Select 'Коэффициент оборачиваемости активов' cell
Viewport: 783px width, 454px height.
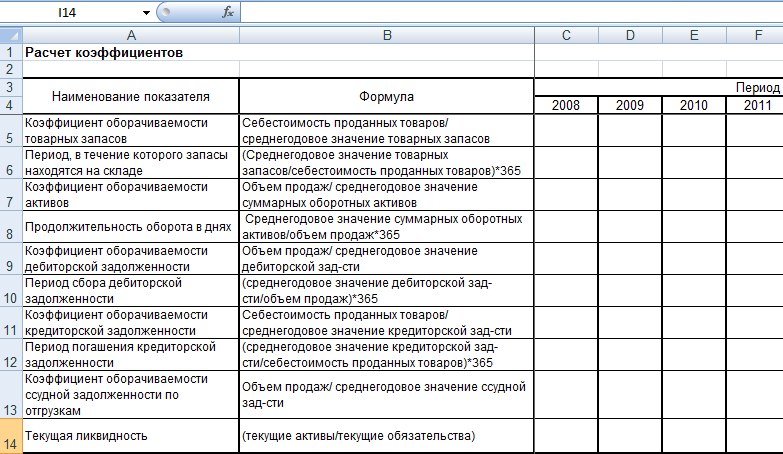(x=131, y=194)
